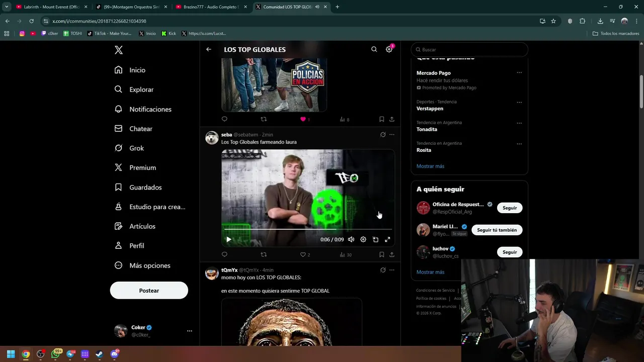The width and height of the screenshot is (644, 362).
Task: Open Estudio para creadores item
Action: [150, 207]
